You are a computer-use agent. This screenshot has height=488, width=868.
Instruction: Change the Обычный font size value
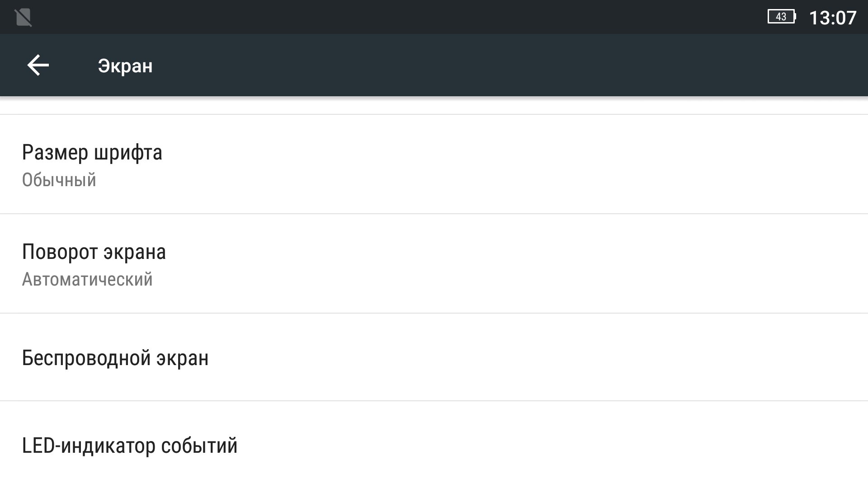[x=59, y=180]
